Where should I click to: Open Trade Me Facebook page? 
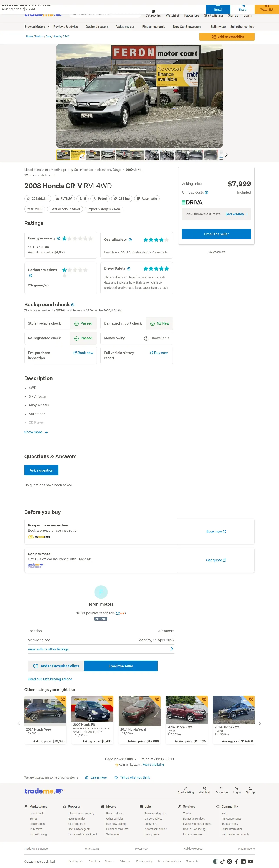[x=236, y=861]
